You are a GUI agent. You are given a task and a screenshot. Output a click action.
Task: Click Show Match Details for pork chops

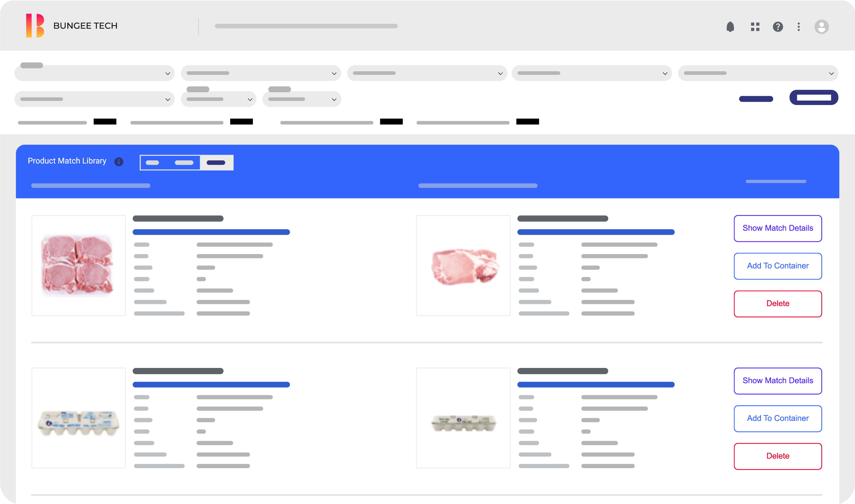(x=777, y=228)
